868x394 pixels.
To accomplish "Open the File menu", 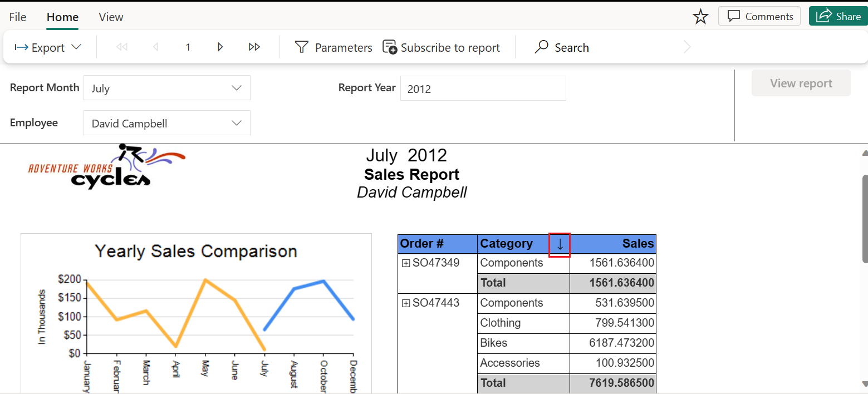I will 18,17.
